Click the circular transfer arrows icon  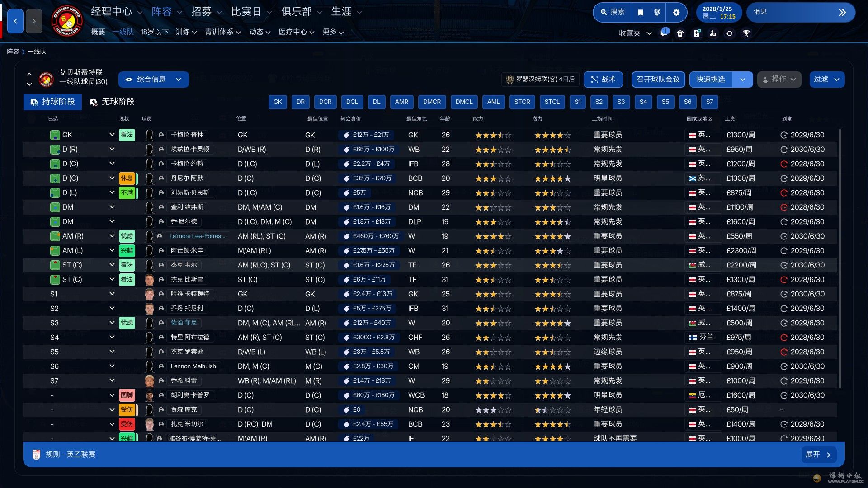pyautogui.click(x=729, y=33)
